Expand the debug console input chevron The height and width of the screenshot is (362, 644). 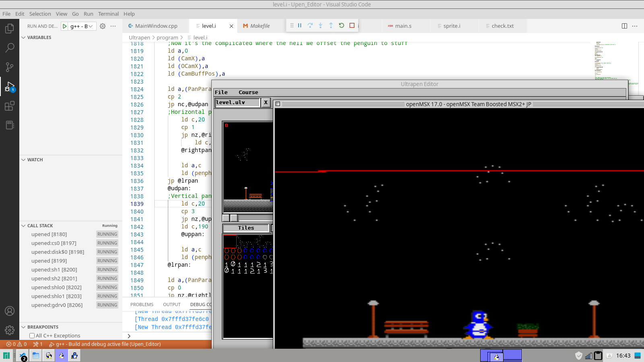tap(129, 336)
